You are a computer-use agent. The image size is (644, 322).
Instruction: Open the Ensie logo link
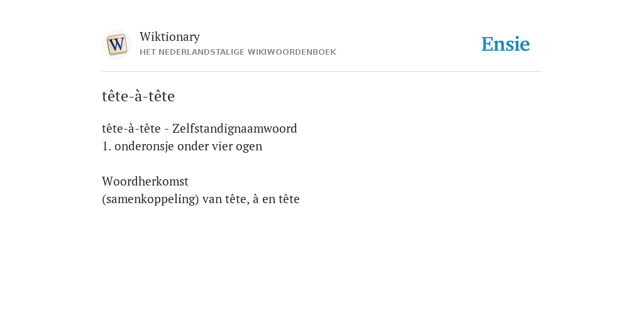506,44
